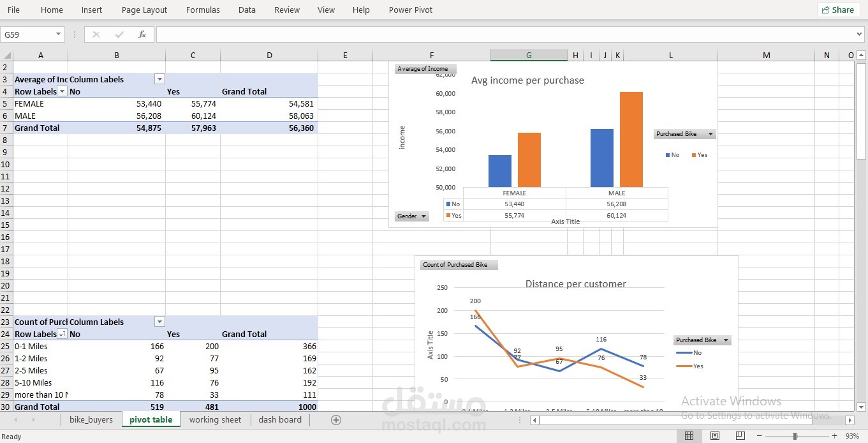Click the orange Yes legend swatch on income chart

click(x=694, y=155)
